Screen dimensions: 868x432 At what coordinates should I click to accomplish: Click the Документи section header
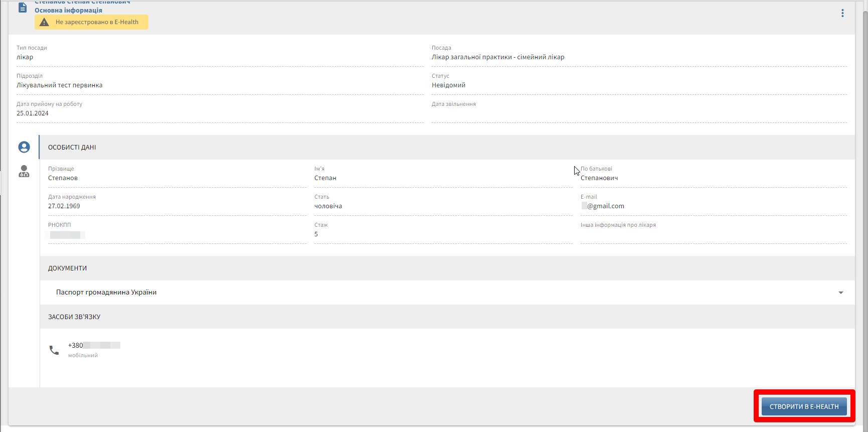[x=68, y=268]
